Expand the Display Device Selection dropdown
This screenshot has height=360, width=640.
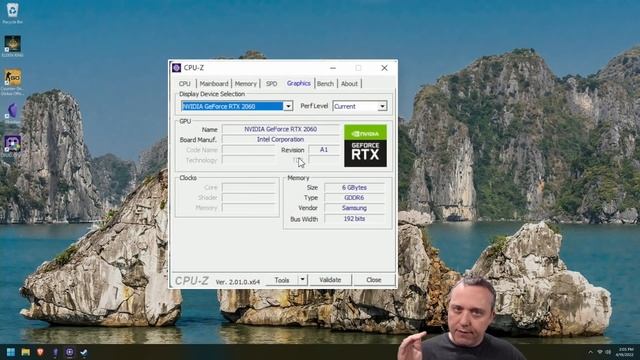[x=288, y=106]
